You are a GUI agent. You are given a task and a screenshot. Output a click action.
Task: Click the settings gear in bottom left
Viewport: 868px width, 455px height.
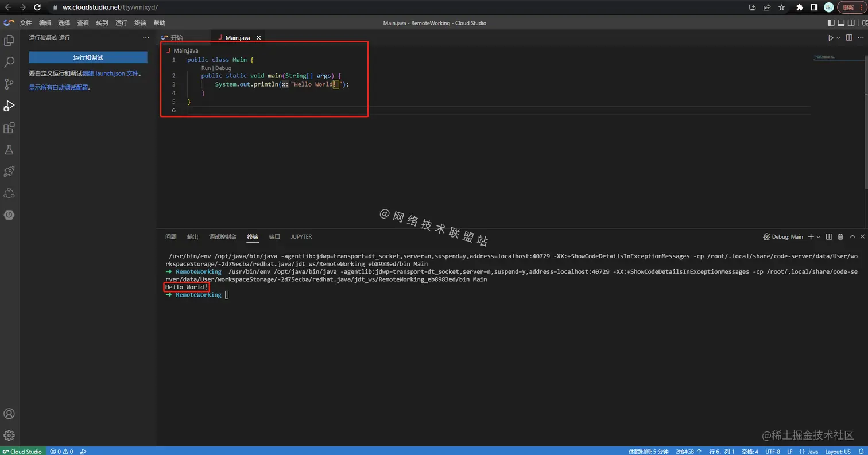coord(9,435)
